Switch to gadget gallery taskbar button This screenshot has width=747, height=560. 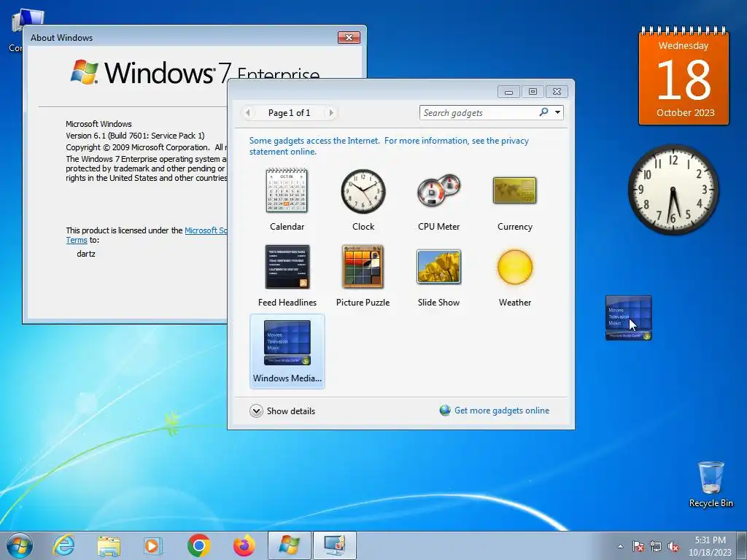click(x=334, y=545)
